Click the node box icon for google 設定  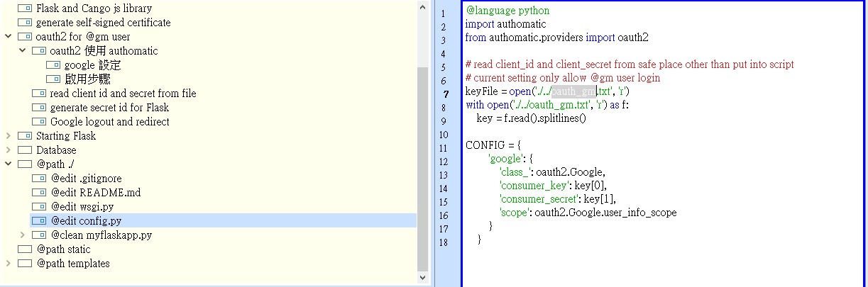coord(53,65)
